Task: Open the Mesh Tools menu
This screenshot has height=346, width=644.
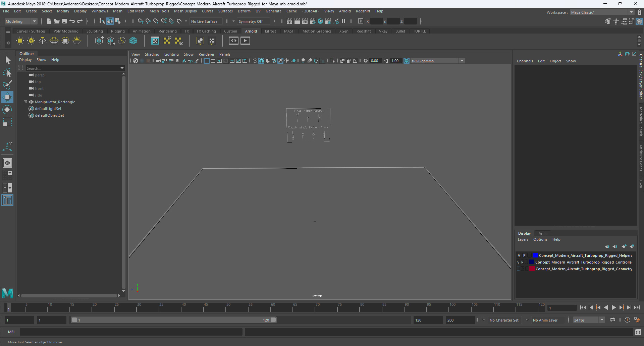Action: coord(159,11)
